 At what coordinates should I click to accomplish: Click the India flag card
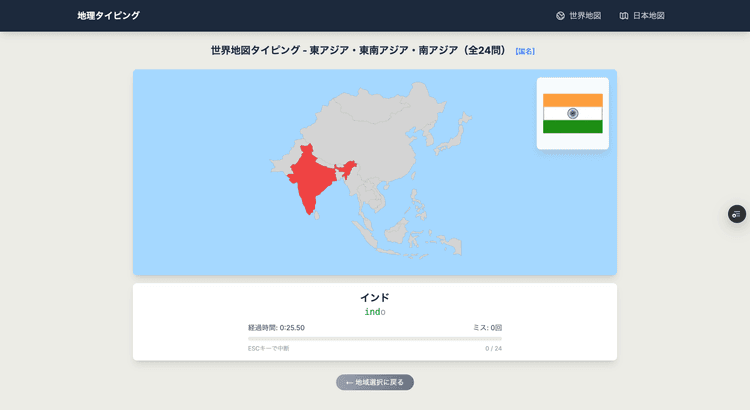tap(573, 114)
